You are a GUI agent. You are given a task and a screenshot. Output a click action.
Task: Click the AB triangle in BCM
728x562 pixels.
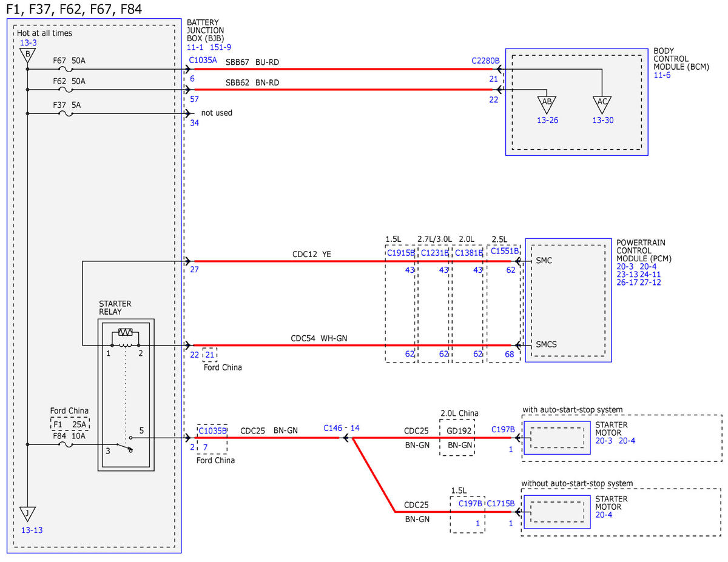[547, 104]
